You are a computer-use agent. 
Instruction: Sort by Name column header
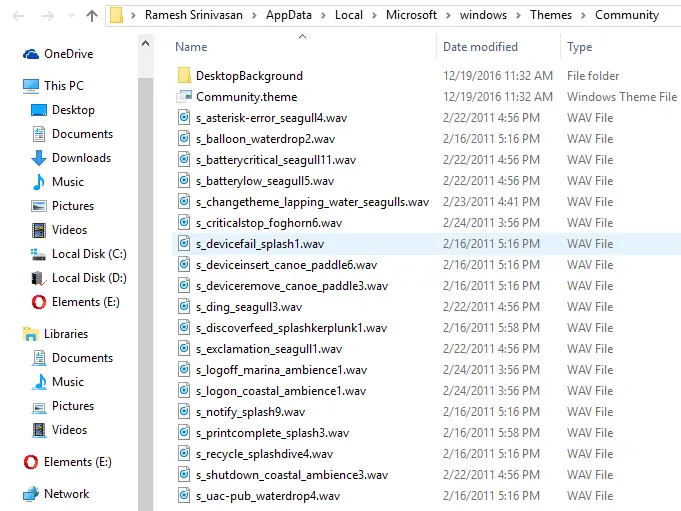[x=191, y=47]
